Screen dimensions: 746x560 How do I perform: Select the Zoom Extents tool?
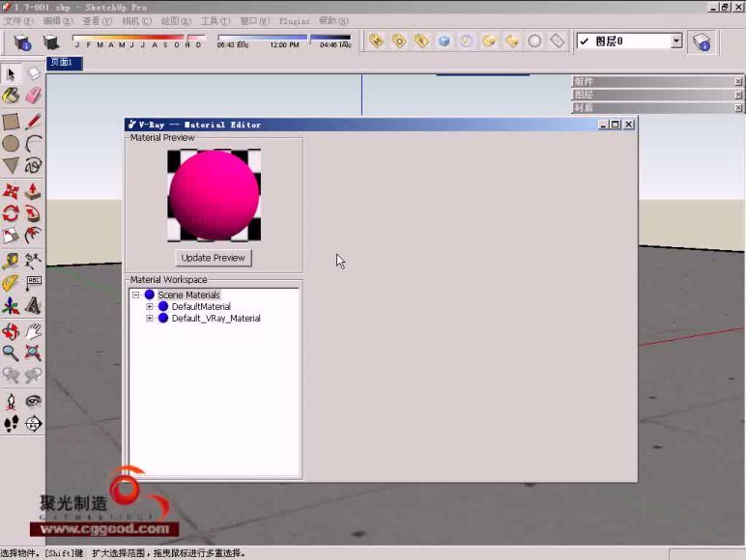tap(33, 352)
